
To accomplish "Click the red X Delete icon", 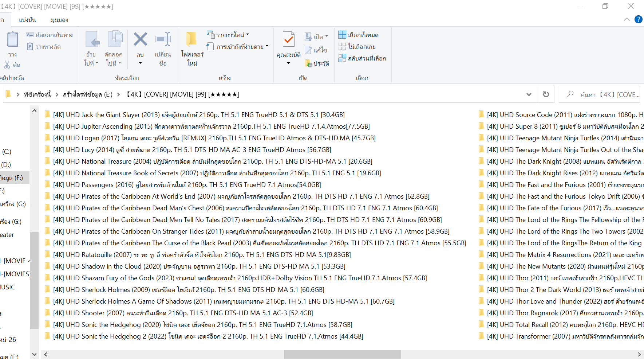I will [x=140, y=39].
